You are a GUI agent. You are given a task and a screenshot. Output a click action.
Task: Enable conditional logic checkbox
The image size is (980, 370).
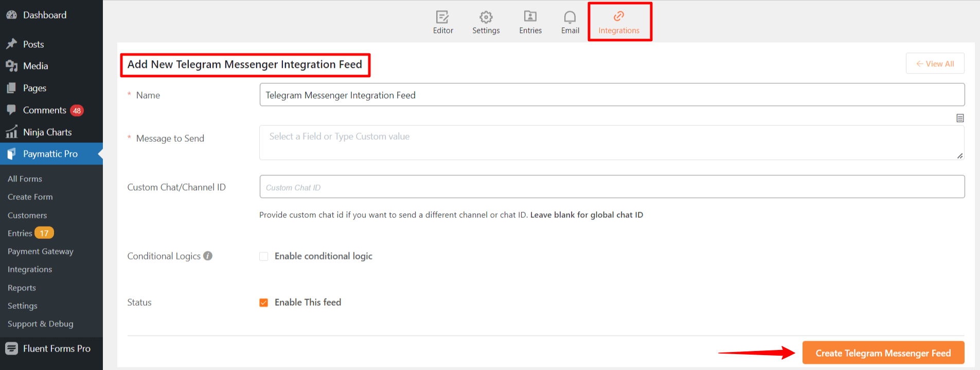coord(264,256)
